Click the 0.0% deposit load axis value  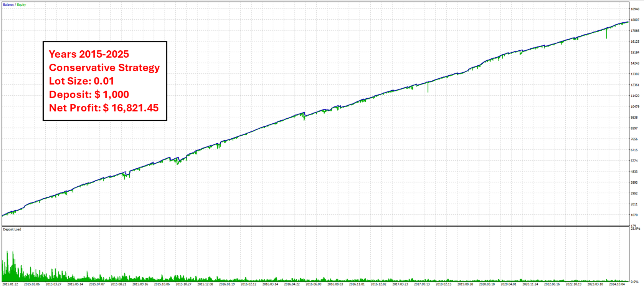pos(635,282)
